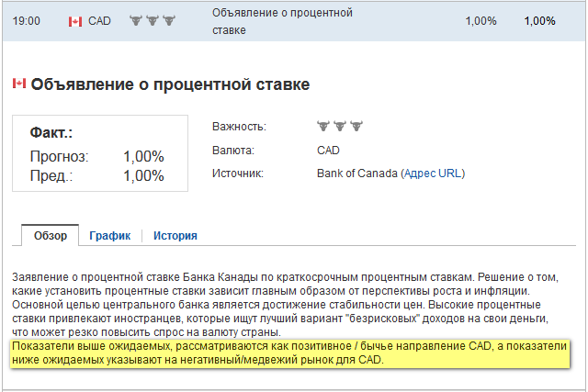Screen dimensions: 588x392
Task: Click the Прогноз value in the Факт box
Action: point(143,156)
